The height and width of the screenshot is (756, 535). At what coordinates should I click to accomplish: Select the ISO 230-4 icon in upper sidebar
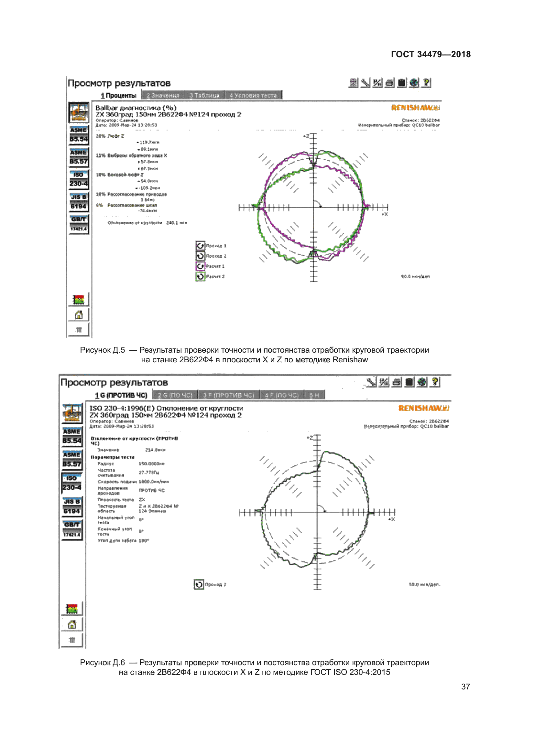tap(78, 179)
